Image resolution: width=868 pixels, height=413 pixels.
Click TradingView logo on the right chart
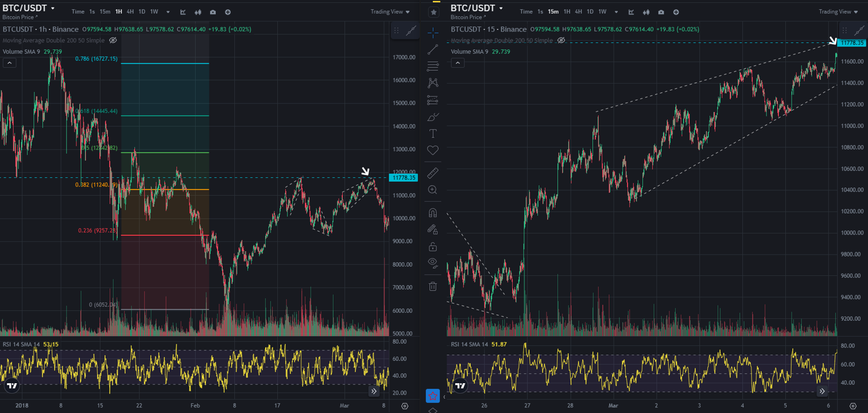tap(459, 386)
